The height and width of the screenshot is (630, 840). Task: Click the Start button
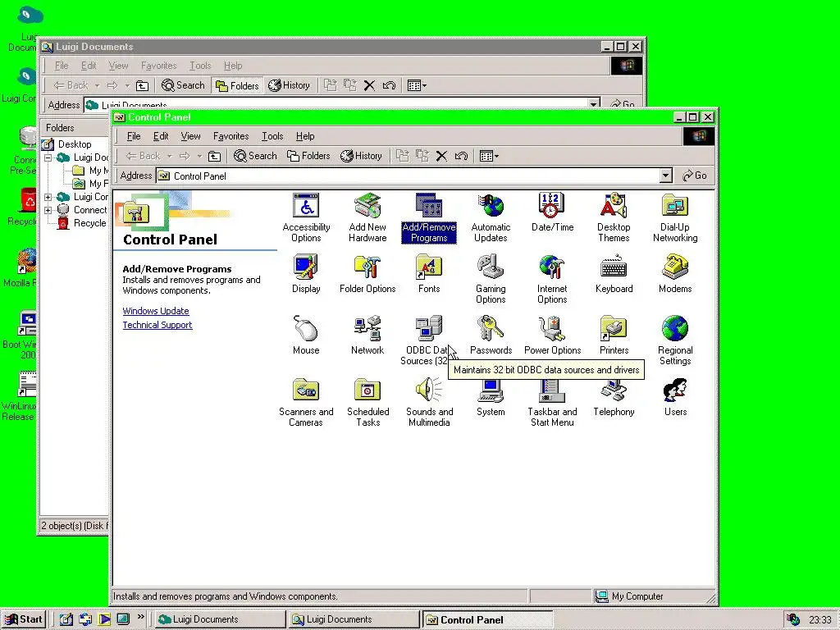[24, 619]
